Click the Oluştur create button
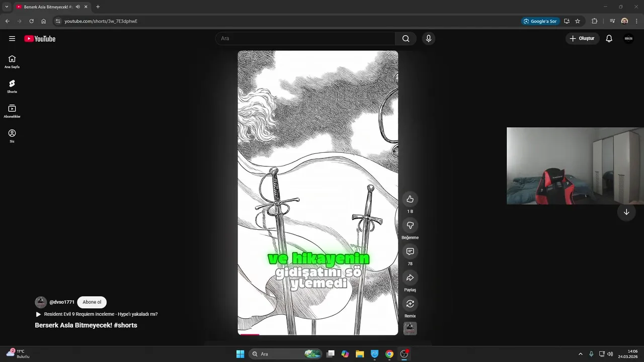 (x=582, y=39)
